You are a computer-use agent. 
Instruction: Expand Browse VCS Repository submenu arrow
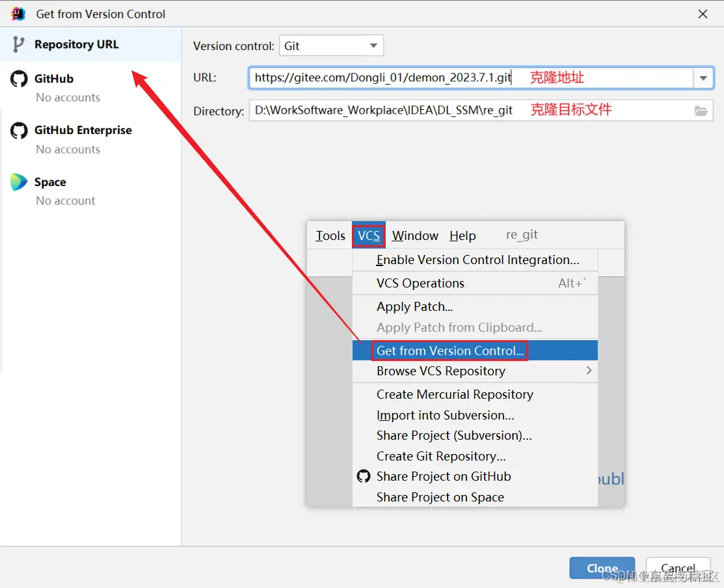click(x=589, y=370)
